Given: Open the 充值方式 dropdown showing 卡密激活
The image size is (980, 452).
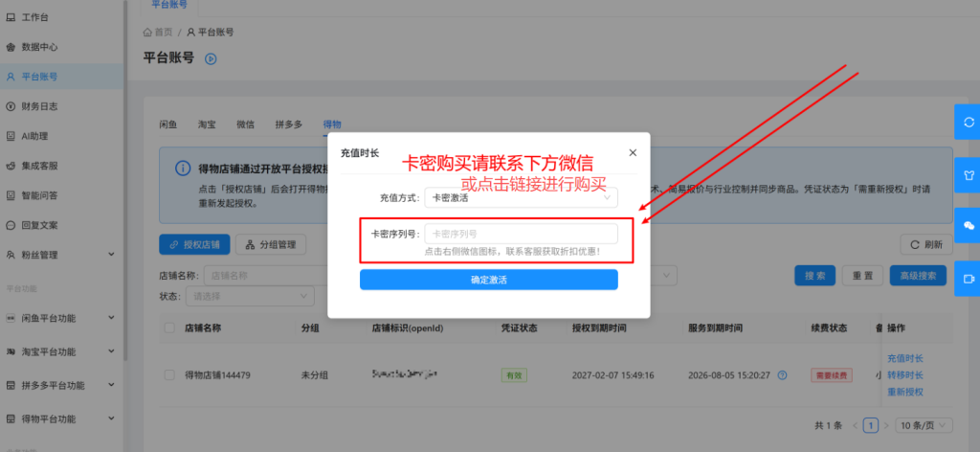Looking at the screenshot, I should tap(521, 197).
